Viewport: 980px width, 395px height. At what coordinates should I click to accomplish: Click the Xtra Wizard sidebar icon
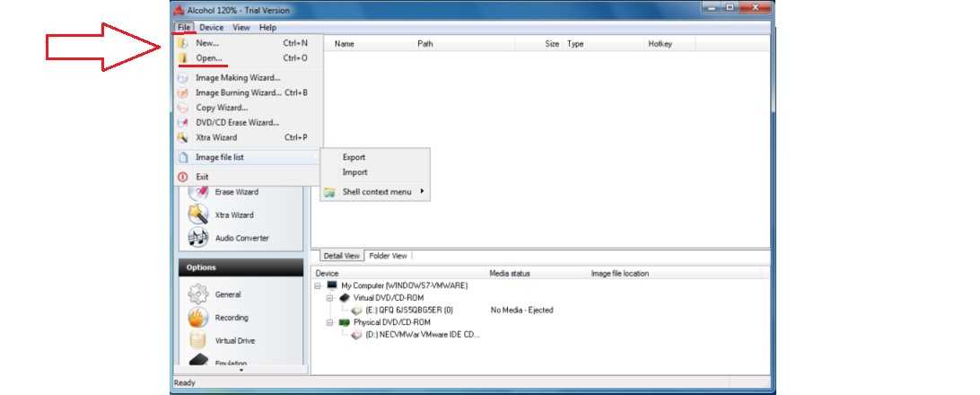tap(198, 215)
